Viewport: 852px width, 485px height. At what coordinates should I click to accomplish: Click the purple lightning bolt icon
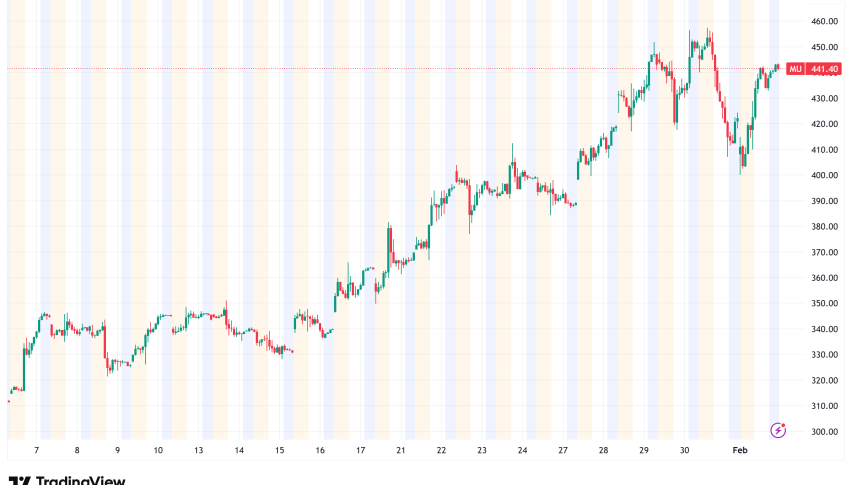pyautogui.click(x=778, y=430)
